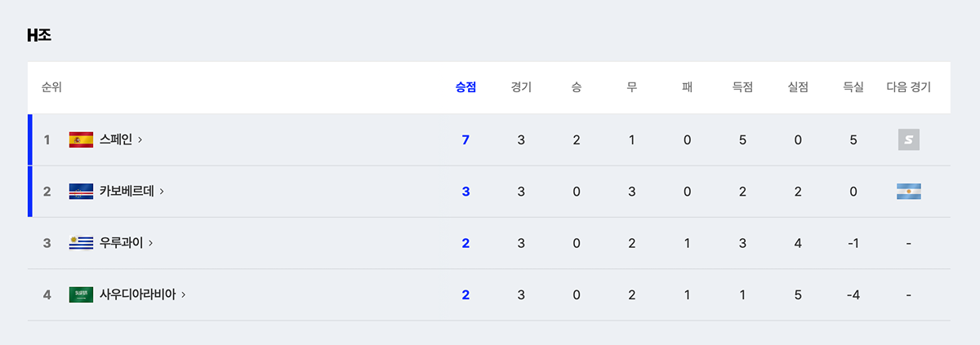980x345 pixels.
Task: Click the Cape Verde flag icon
Action: point(81,192)
